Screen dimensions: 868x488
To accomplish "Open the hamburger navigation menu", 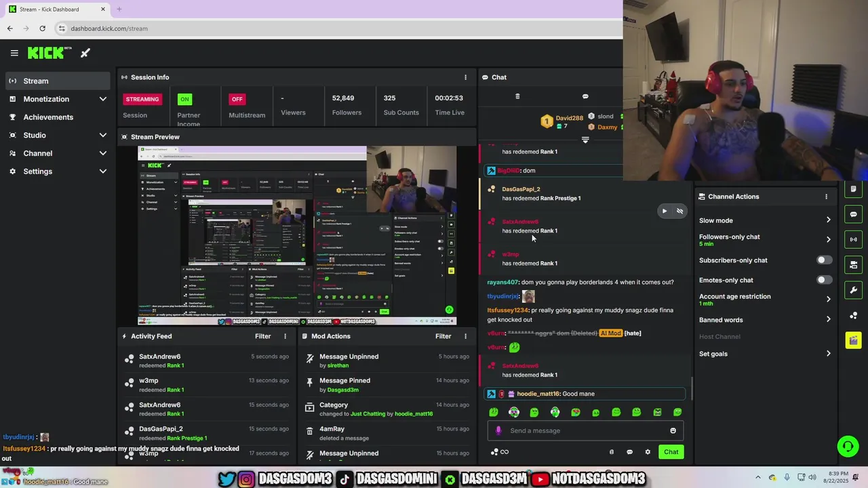I will point(14,53).
